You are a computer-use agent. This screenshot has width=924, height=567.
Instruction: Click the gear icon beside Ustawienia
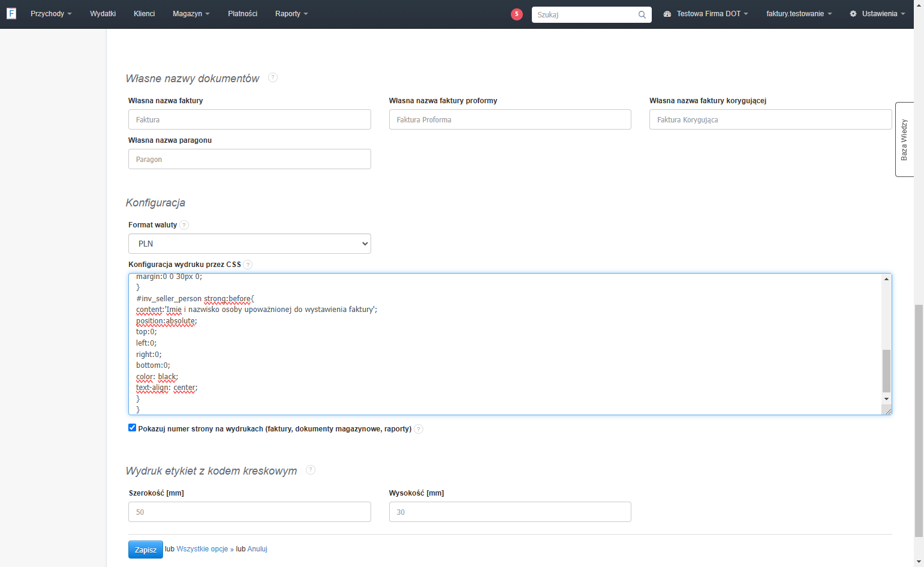pos(853,14)
